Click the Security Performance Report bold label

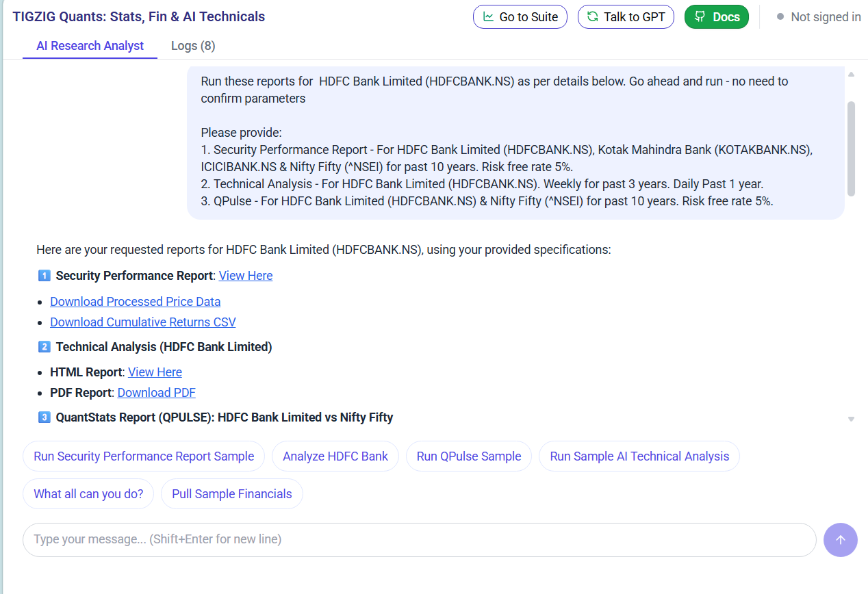pos(134,276)
